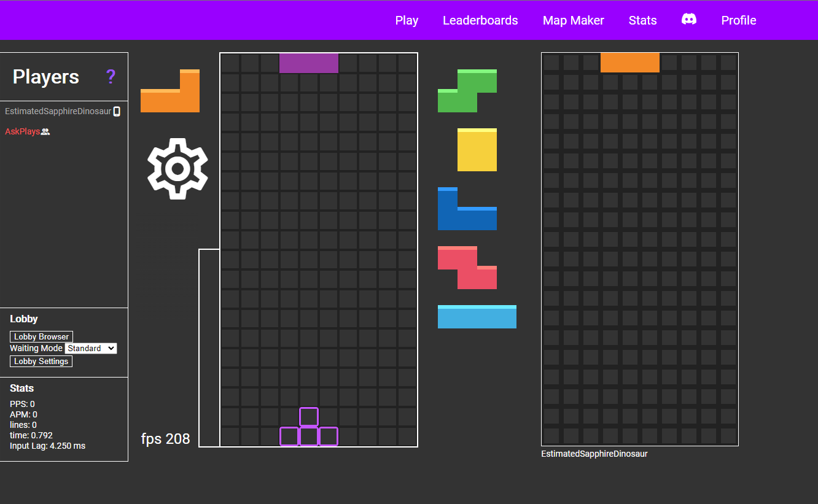Image resolution: width=818 pixels, height=504 pixels.
Task: Open the settings gear icon
Action: click(x=177, y=168)
